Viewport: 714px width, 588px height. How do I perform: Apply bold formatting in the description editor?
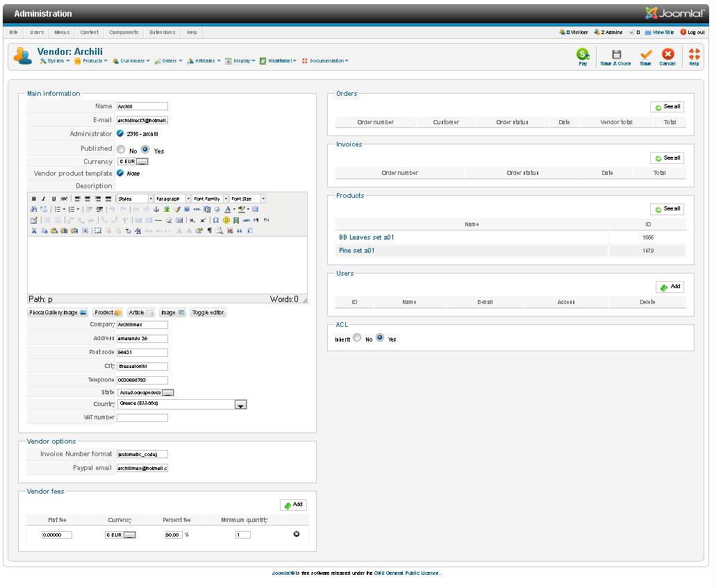[33, 199]
